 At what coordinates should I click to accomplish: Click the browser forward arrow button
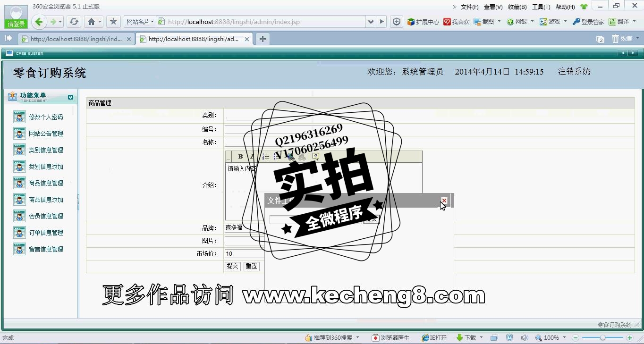(53, 22)
